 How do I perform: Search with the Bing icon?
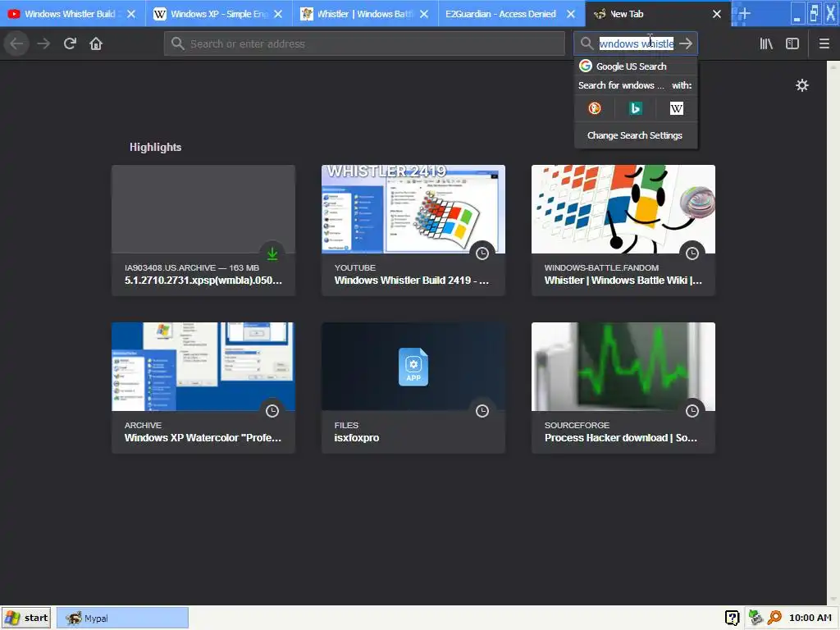pyautogui.click(x=636, y=108)
